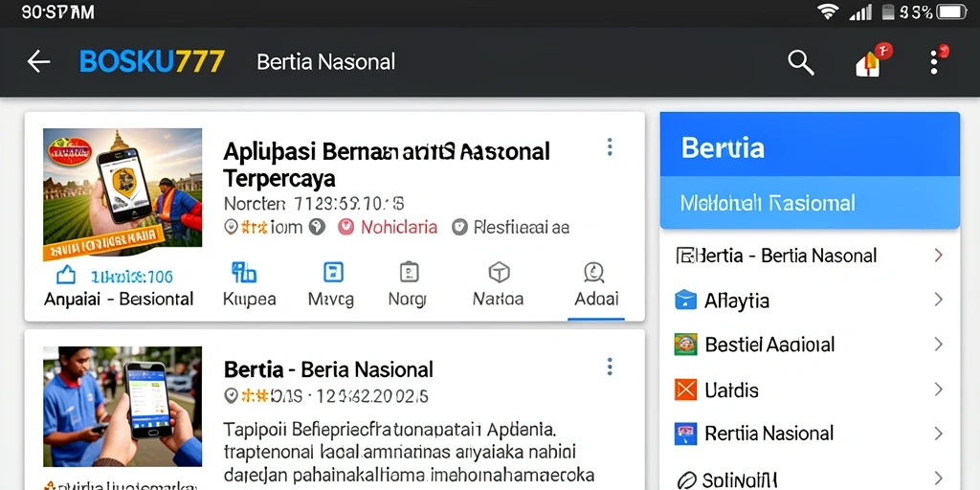The image size is (980, 490).
Task: Open the Rertiia Nasional sidebar item
Action: tap(810, 434)
